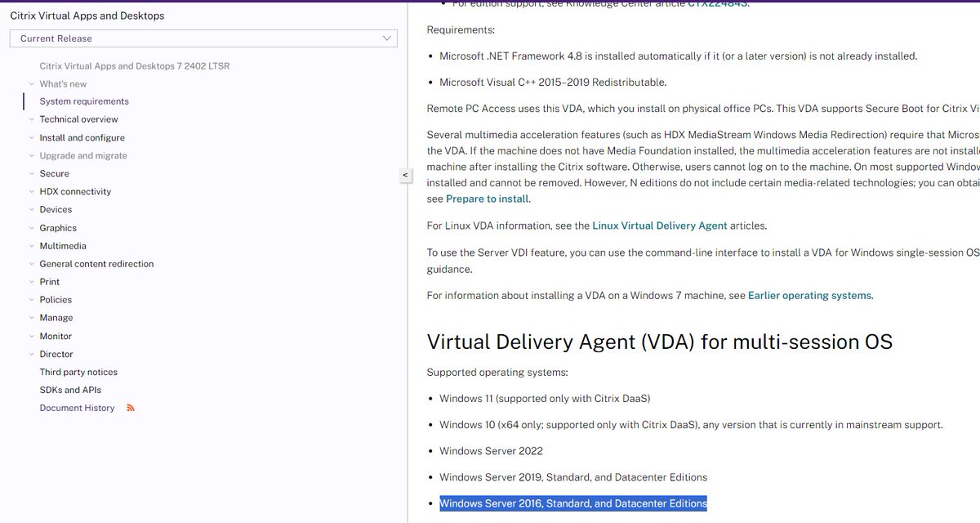
Task: Go to the Secure section
Action: coord(55,174)
